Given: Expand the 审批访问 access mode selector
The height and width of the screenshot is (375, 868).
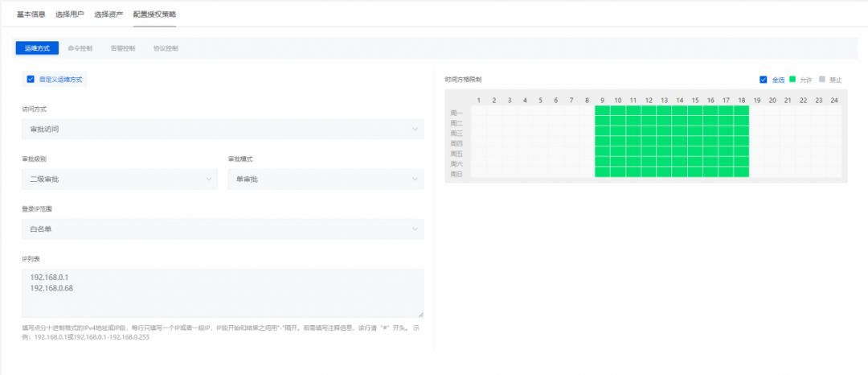Looking at the screenshot, I should pos(223,129).
